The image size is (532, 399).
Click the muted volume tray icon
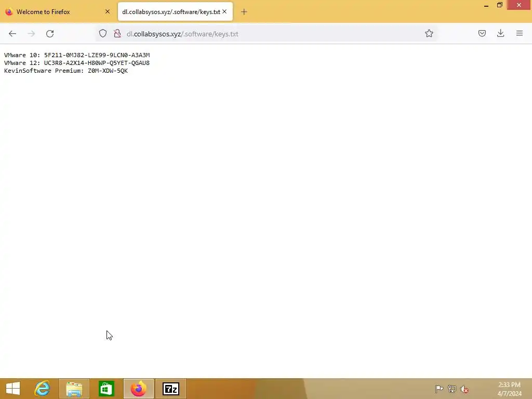[x=464, y=389]
